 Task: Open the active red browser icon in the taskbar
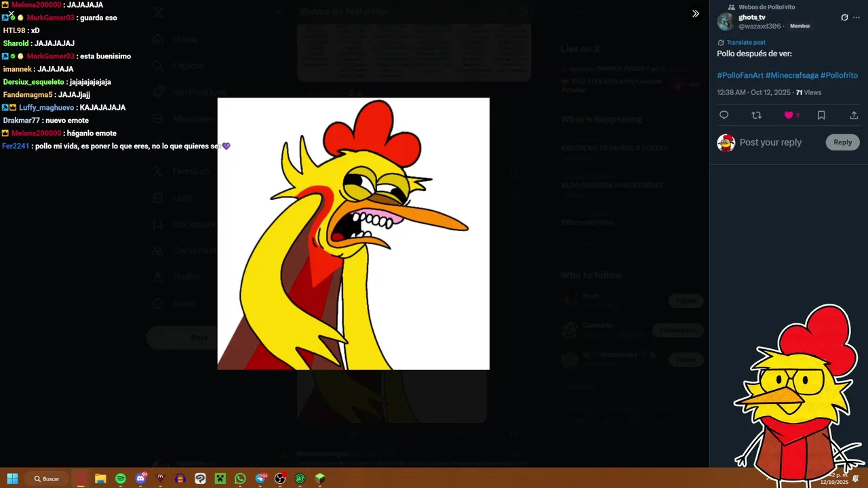coord(81,479)
